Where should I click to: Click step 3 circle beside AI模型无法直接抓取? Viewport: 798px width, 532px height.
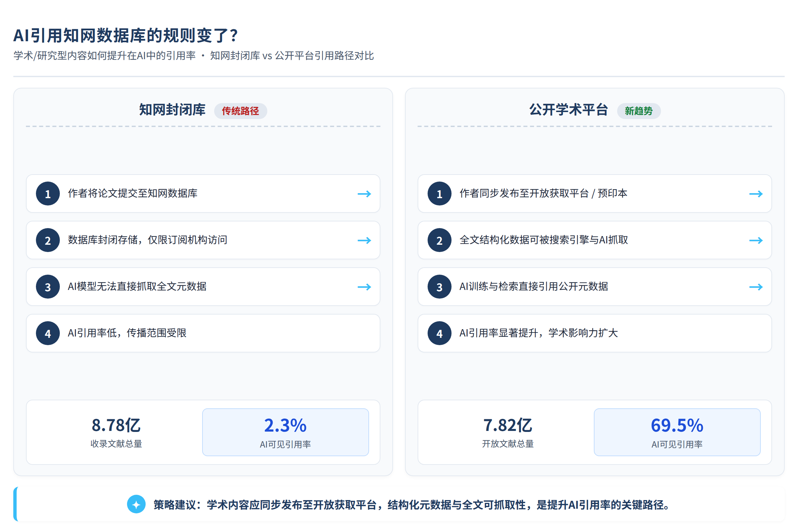coord(48,286)
